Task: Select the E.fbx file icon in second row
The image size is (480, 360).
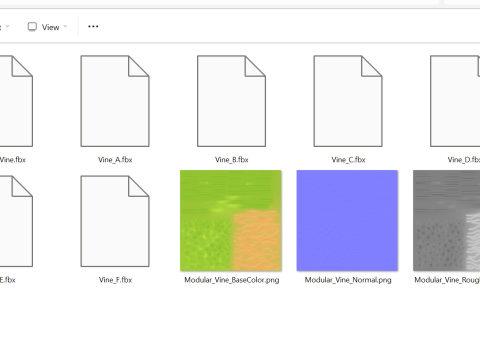Action: click(x=16, y=221)
